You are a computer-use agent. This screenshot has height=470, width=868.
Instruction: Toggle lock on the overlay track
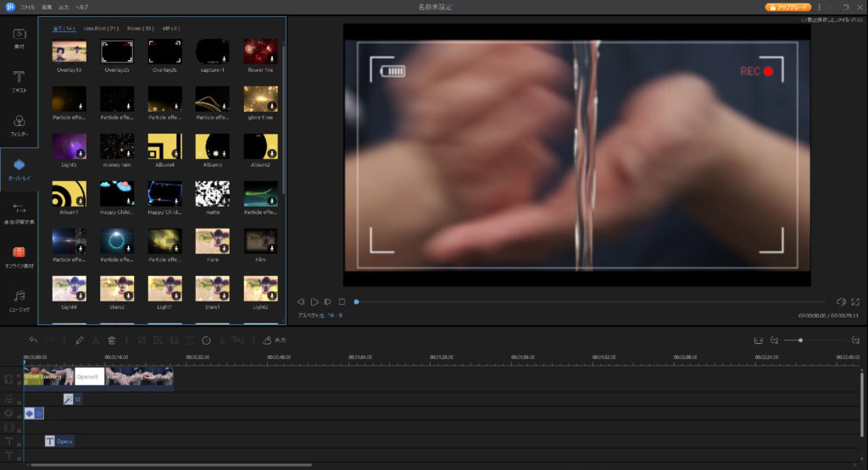19,415
